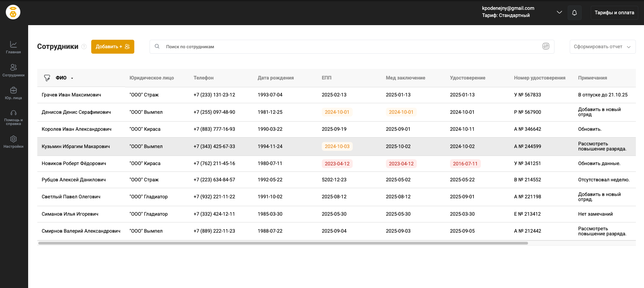644x288 pixels.
Task: Select the Дата рождения column header
Action: pos(276,78)
